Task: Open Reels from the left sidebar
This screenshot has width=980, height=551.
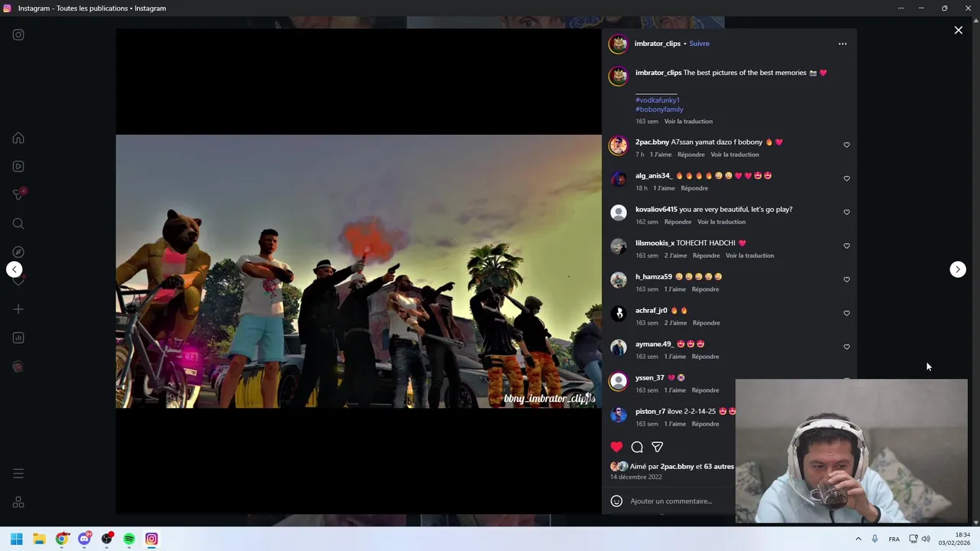Action: tap(18, 167)
